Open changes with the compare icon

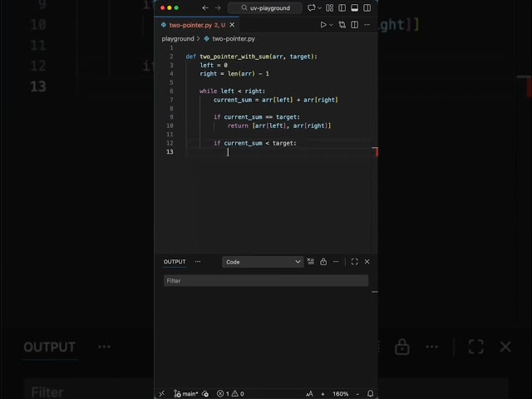[342, 25]
